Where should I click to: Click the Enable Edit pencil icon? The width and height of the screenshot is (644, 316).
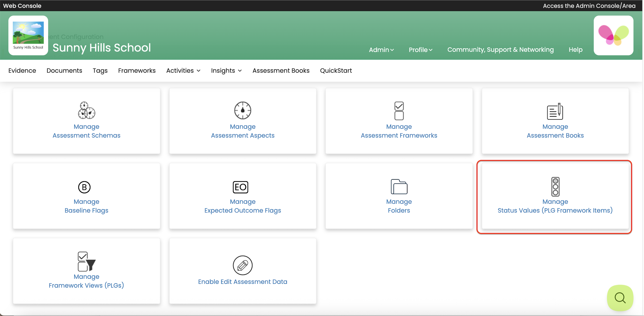242,265
